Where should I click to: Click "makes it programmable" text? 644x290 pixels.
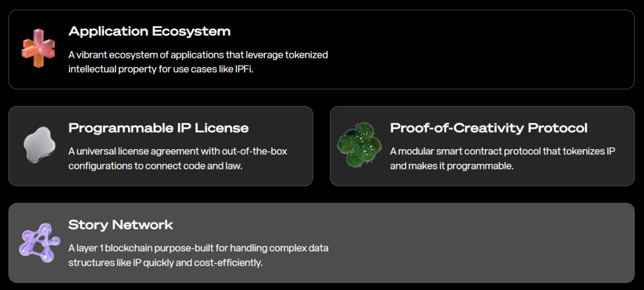[461, 165]
